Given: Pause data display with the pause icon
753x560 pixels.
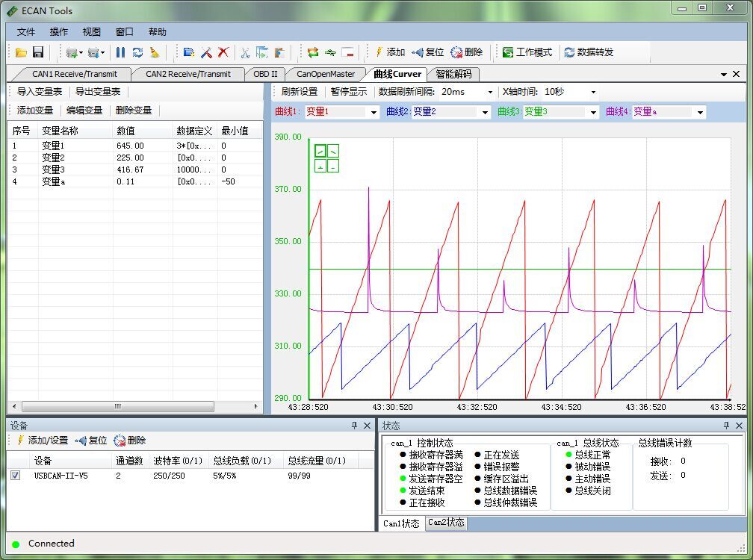Looking at the screenshot, I should pos(120,52).
